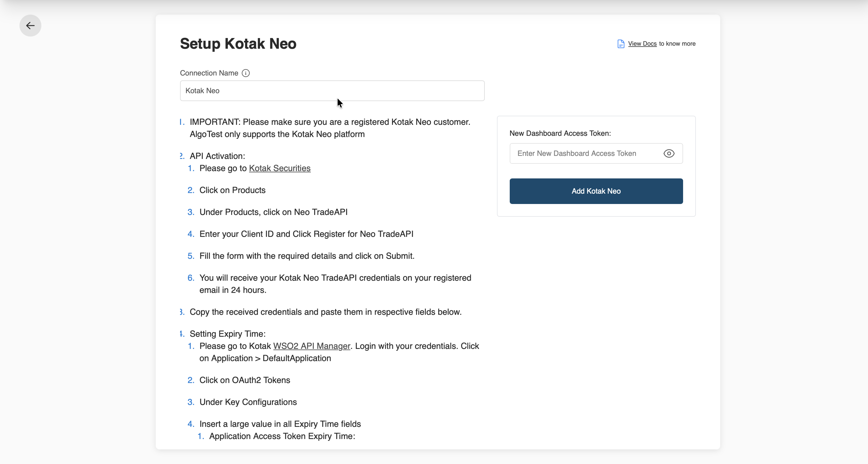
Task: Click the API Activation step heading
Action: 217,156
